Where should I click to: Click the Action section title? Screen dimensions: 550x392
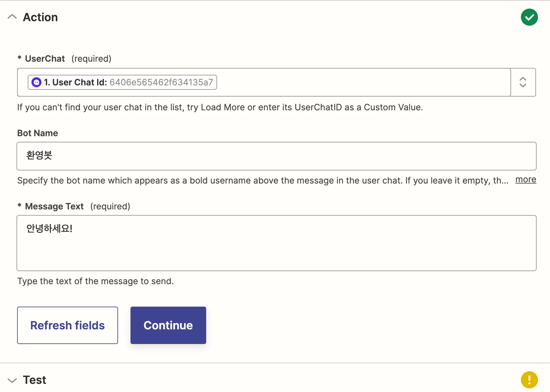click(40, 17)
